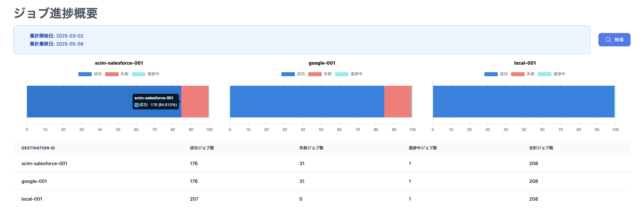The width and height of the screenshot is (644, 209).
Task: Click total 208 in scim-salesforce-001 row
Action: (x=533, y=164)
